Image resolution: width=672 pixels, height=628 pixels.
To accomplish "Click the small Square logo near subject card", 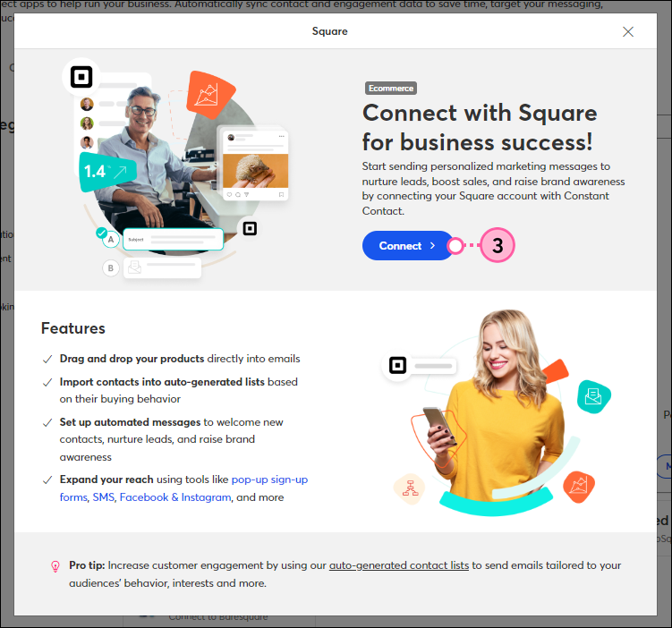I will pos(250,228).
